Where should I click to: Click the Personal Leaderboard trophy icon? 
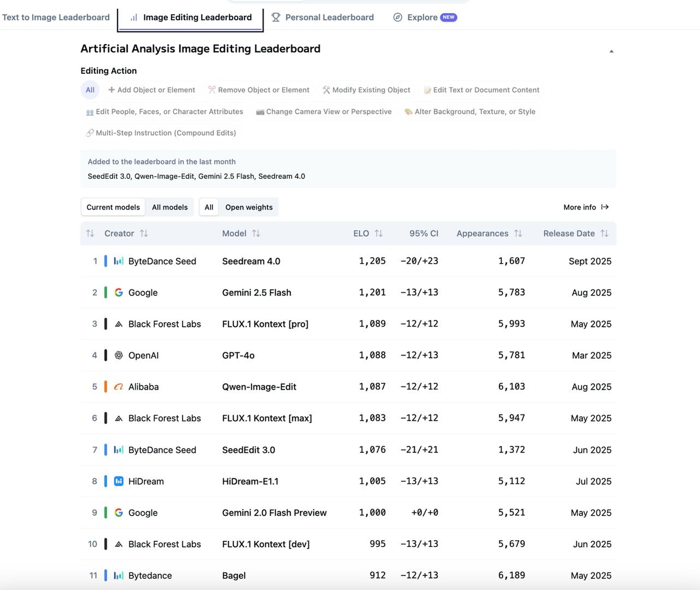click(276, 17)
